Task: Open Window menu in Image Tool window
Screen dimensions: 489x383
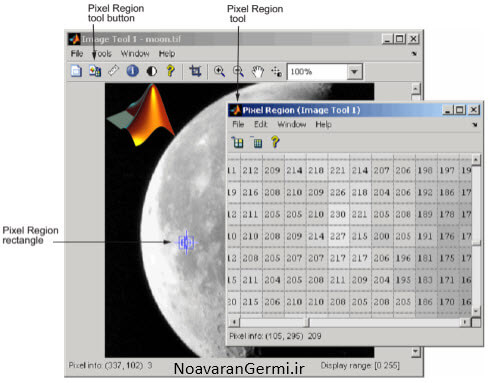Action: [x=135, y=53]
